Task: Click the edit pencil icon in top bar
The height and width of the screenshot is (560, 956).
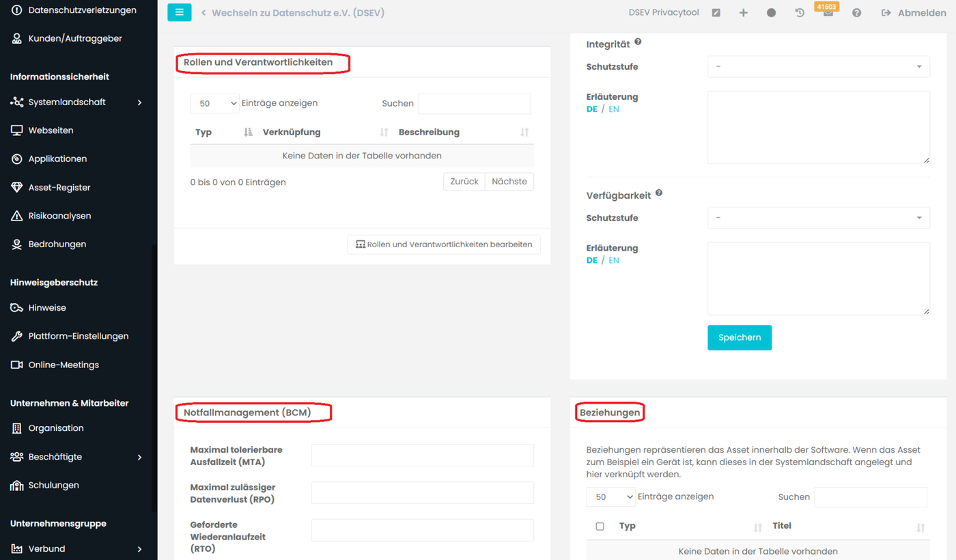Action: click(716, 13)
